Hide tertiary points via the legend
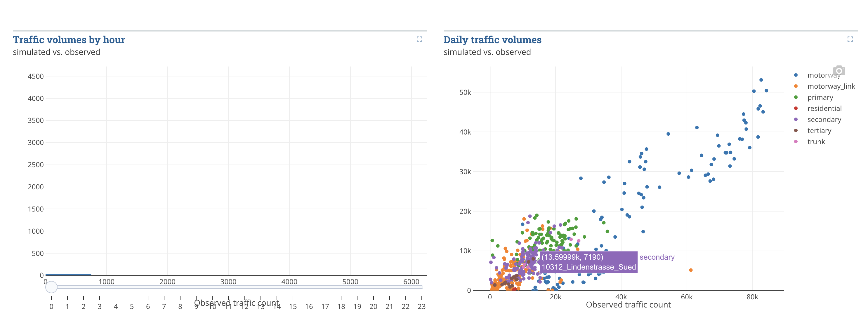This screenshot has width=868, height=332. tap(820, 131)
